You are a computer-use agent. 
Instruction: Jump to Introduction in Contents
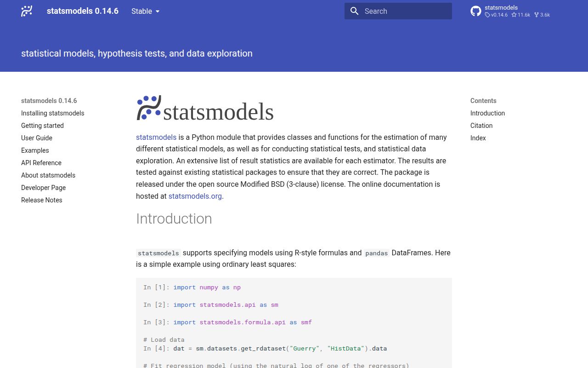point(487,113)
